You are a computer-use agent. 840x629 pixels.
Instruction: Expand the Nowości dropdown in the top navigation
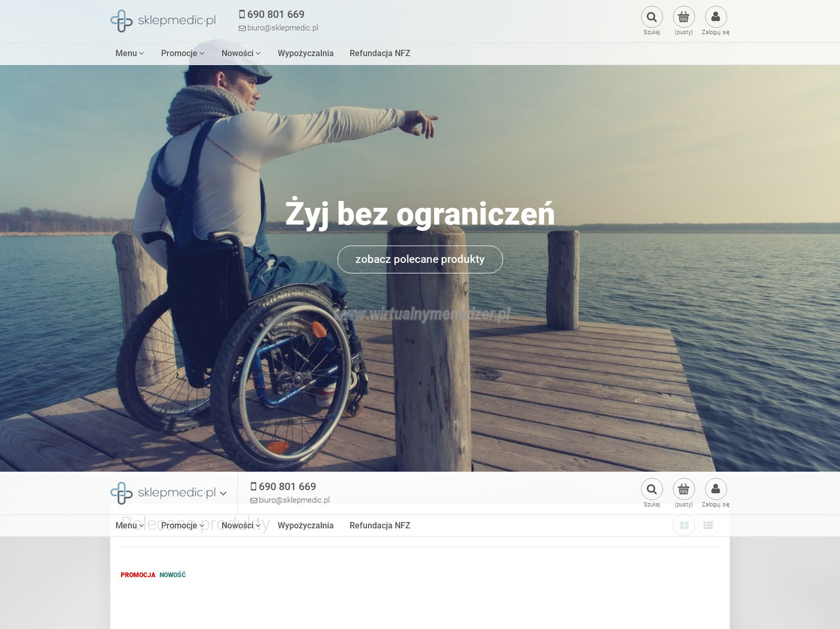(241, 53)
